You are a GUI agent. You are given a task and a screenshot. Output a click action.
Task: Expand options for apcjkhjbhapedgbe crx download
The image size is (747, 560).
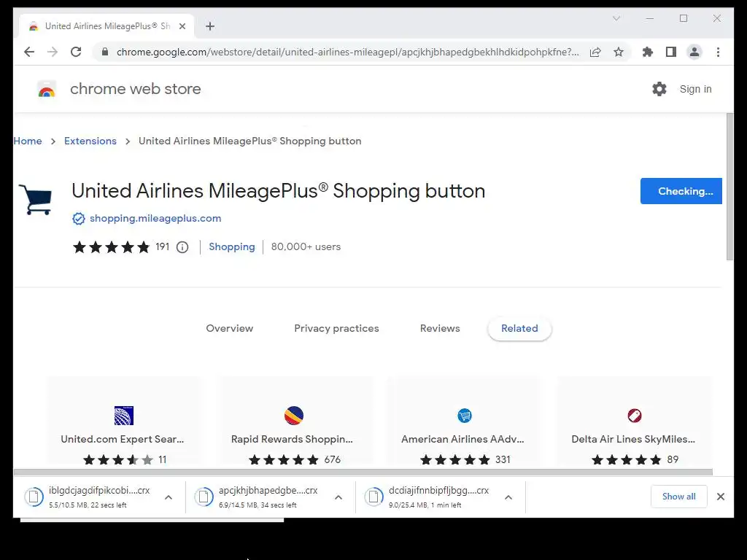pos(338,497)
